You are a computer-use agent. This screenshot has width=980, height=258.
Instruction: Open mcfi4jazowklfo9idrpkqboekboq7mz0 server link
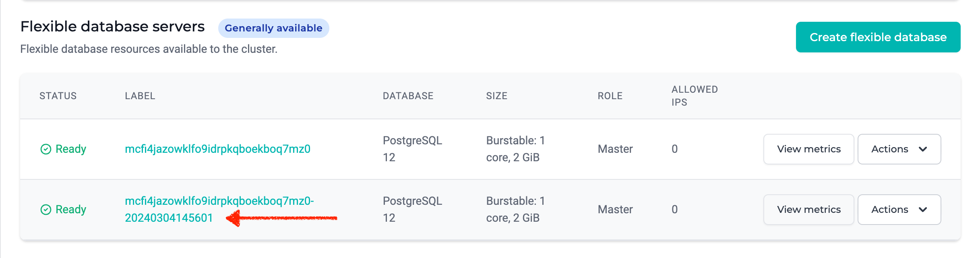pos(217,149)
